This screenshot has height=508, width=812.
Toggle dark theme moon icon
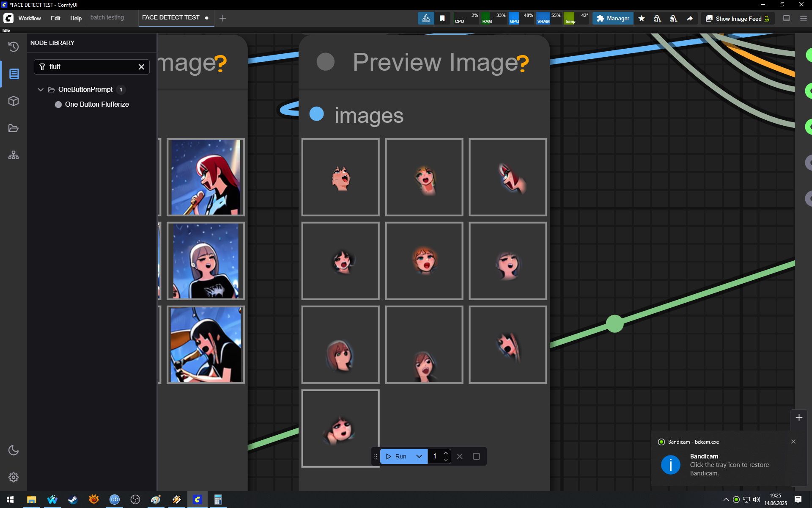pyautogui.click(x=14, y=450)
